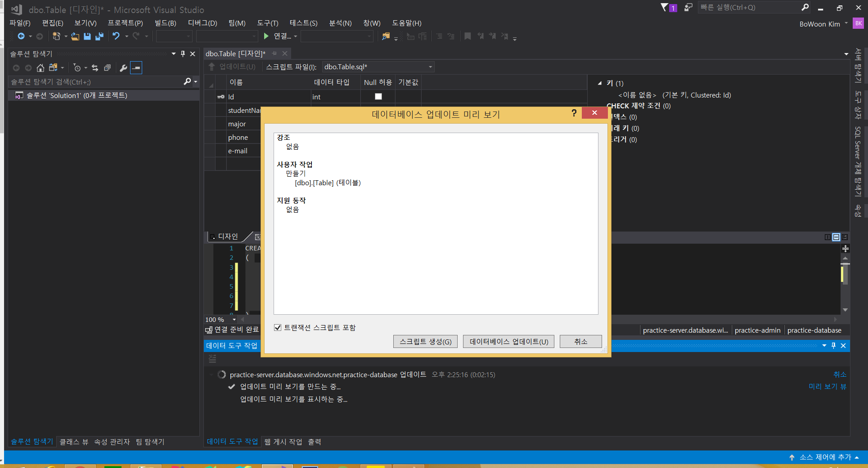Click the scroll down arrow in script pane
This screenshot has width=868, height=468.
pyautogui.click(x=846, y=310)
